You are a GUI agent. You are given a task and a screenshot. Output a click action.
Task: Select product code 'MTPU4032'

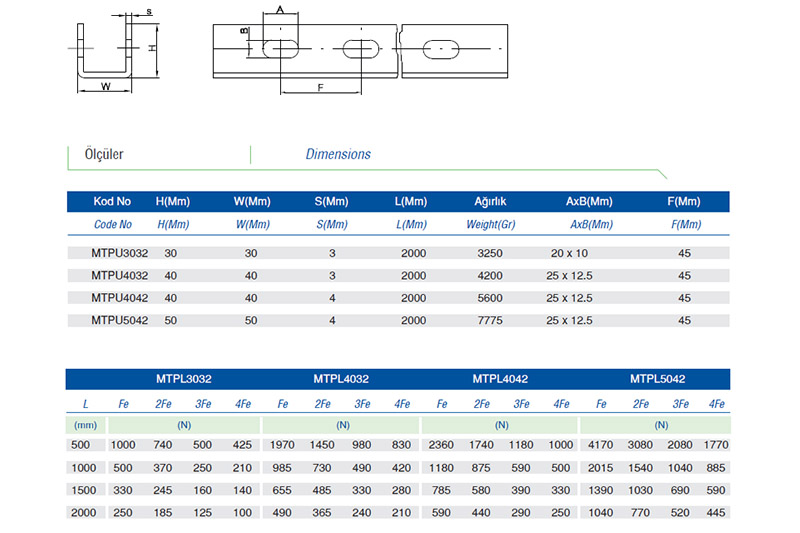coord(119,275)
